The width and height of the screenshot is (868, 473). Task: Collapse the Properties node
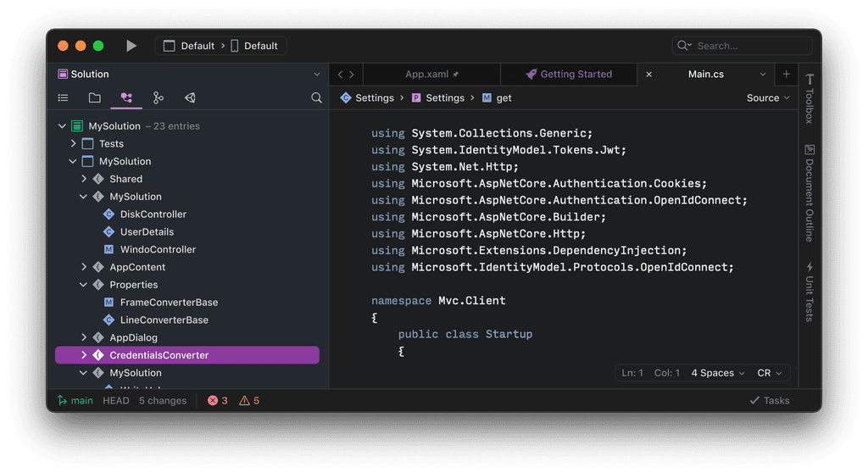coord(83,285)
